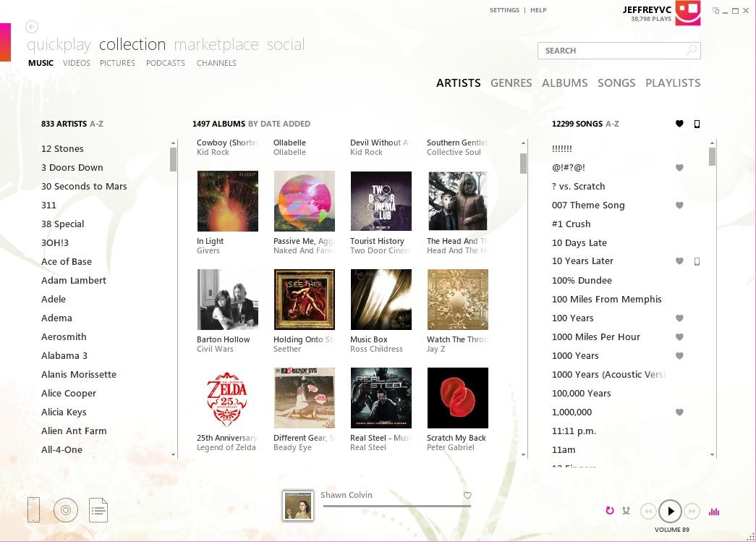Click the playback progress bar under Shawn Colvin
The width and height of the screenshot is (756, 542).
(x=396, y=507)
